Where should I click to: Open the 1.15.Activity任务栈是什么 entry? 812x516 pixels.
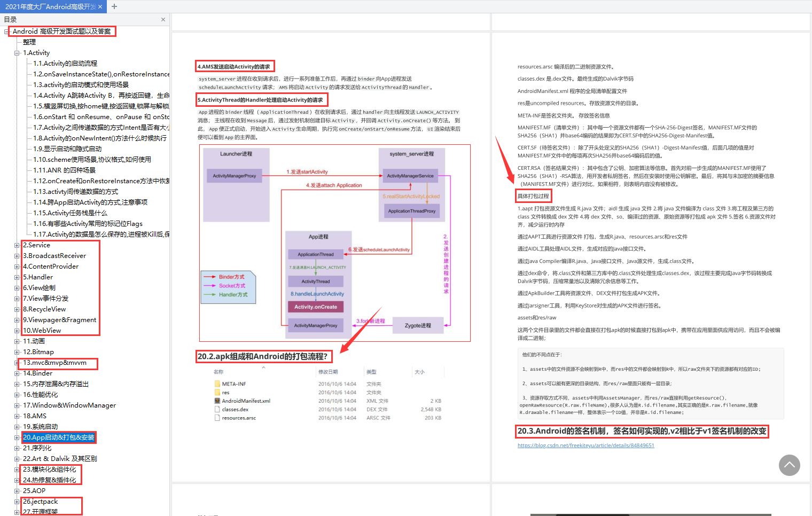coord(72,213)
